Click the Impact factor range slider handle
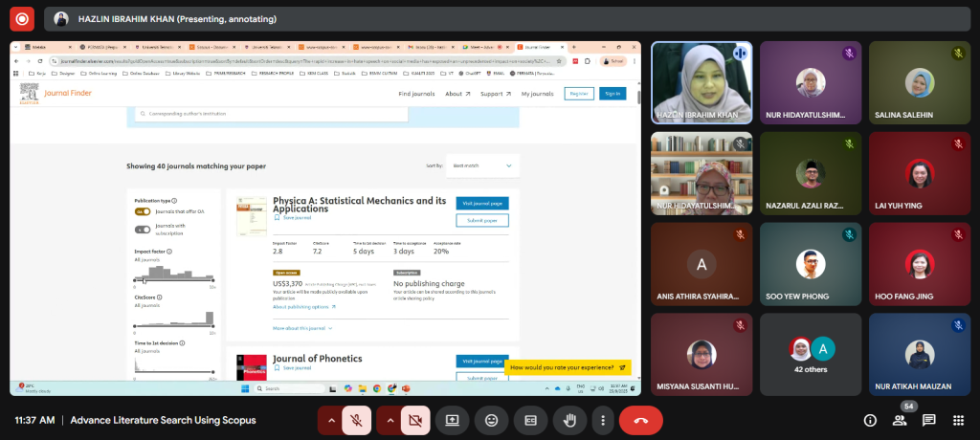The height and width of the screenshot is (440, 980). [145, 279]
